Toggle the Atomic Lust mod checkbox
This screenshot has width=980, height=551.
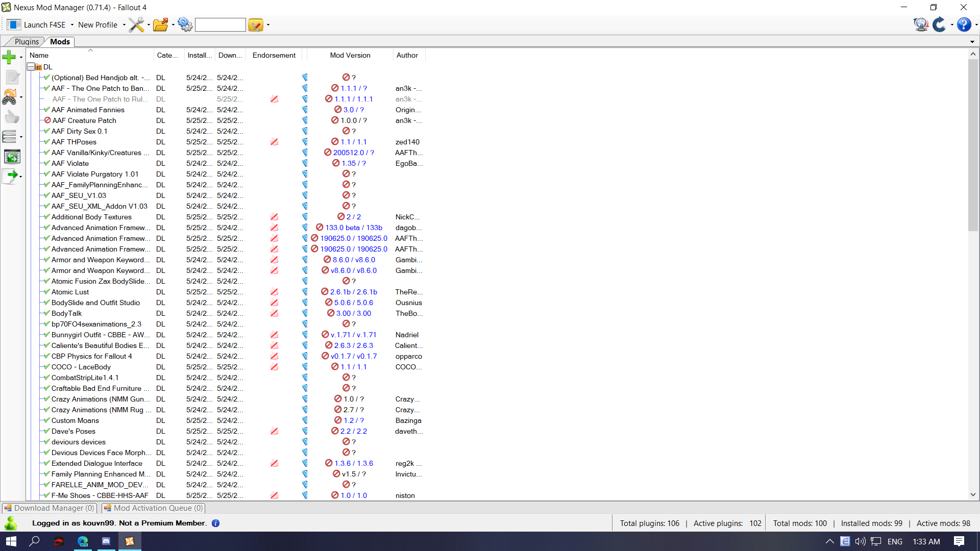[x=47, y=292]
